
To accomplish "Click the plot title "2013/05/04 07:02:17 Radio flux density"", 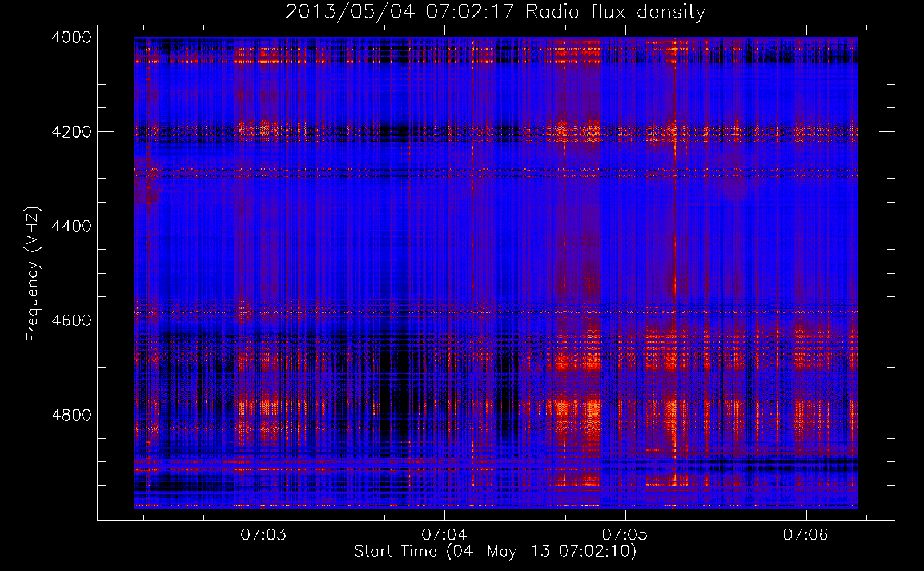I will [495, 11].
